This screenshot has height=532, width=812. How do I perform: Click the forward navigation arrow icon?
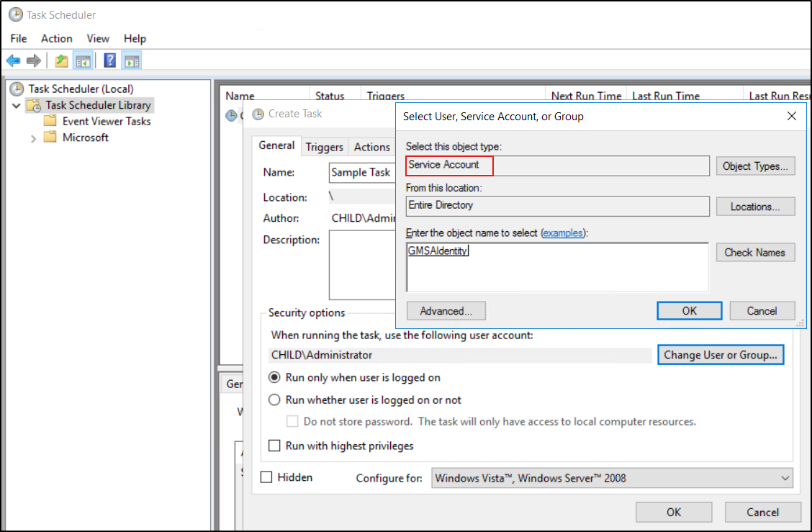pos(33,60)
